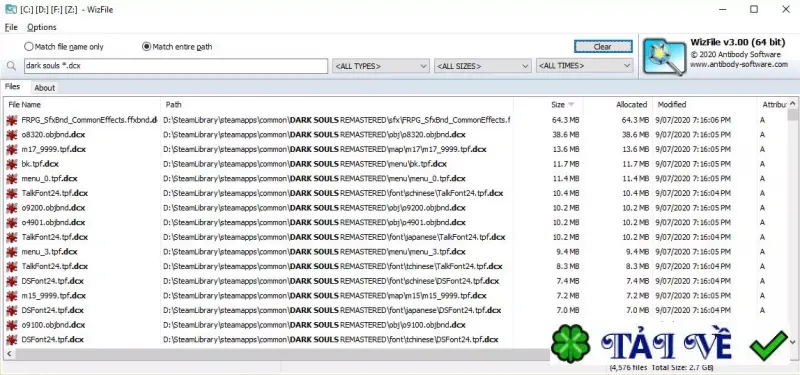Image resolution: width=800 pixels, height=375 pixels.
Task: Sort by Allocated column header
Action: (x=632, y=105)
